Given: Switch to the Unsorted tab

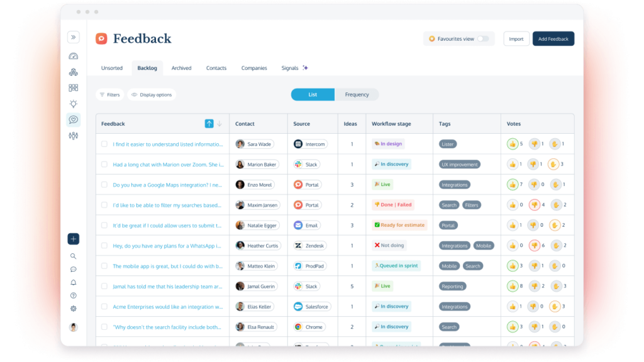Looking at the screenshot, I should click(112, 68).
